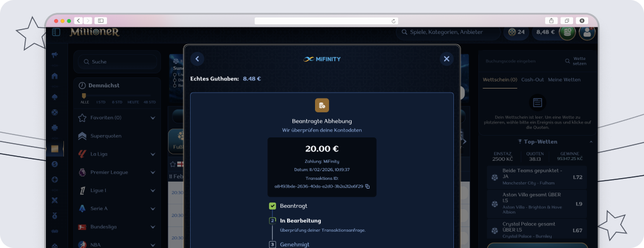This screenshot has width=644, height=248.
Task: Switch to the Meine Wetten tab
Action: point(564,80)
